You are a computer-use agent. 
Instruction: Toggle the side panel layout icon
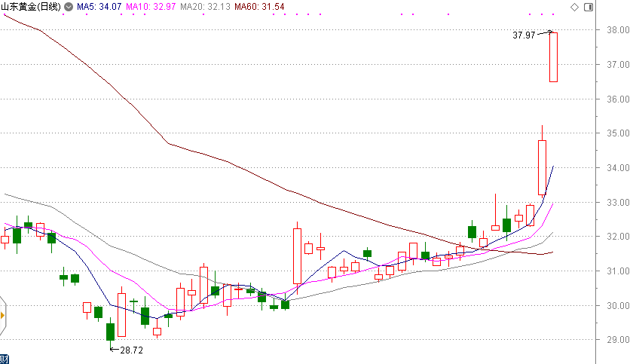587,7
